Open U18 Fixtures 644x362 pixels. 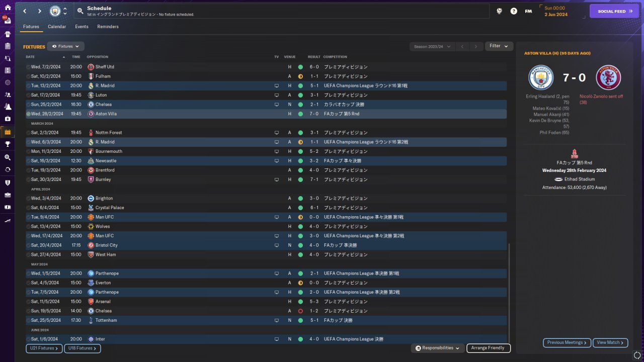83,348
